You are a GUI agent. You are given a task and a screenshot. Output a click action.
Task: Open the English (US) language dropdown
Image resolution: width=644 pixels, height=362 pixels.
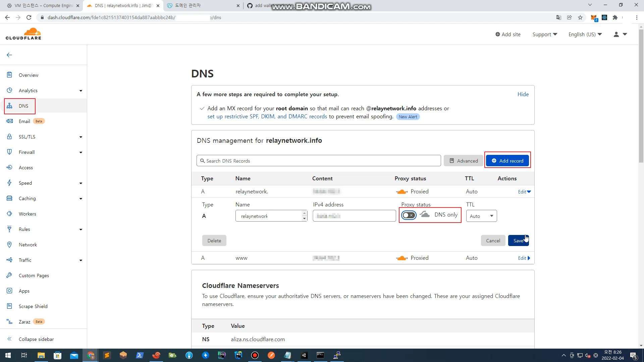click(585, 35)
